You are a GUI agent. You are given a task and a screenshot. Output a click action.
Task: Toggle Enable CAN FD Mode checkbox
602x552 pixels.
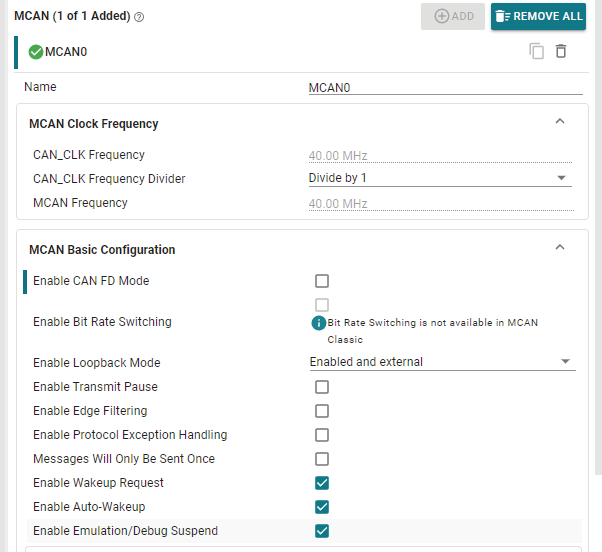(322, 281)
